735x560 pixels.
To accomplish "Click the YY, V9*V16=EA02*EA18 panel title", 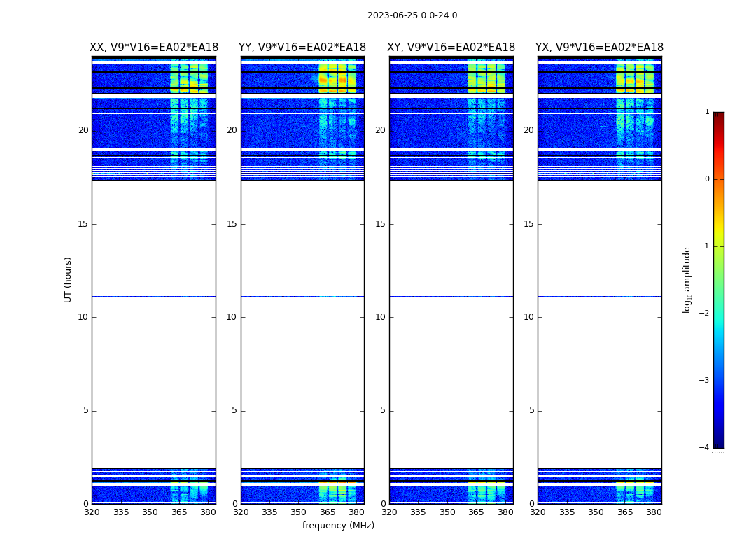I will (302, 48).
